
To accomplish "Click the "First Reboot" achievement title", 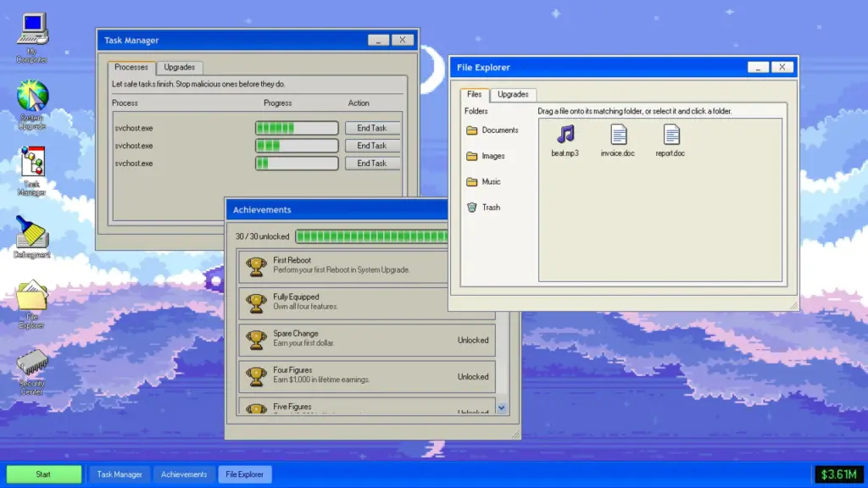I will 292,261.
